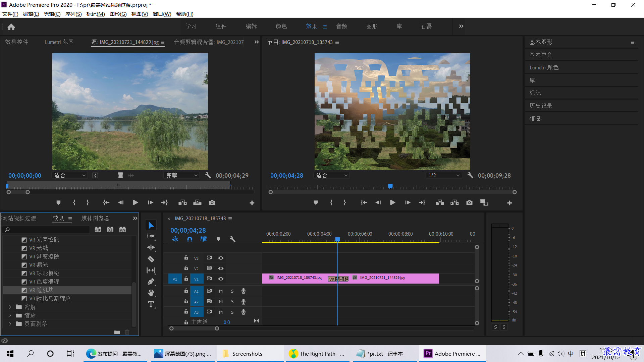Click the Home icon

pos(11,27)
